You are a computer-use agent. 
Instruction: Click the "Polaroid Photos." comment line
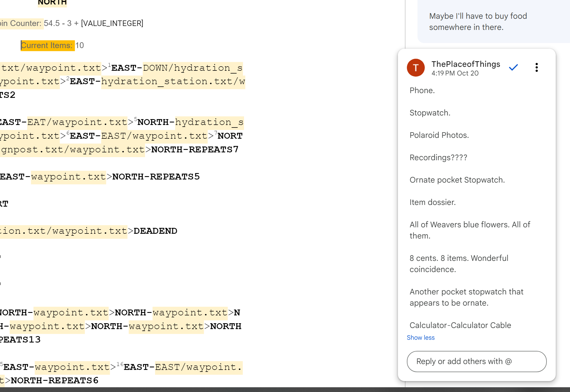point(439,135)
